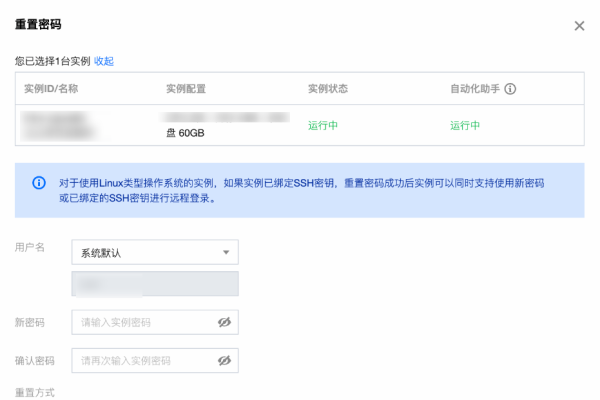
Task: Click the 自动化助手 column header text
Action: [474, 89]
